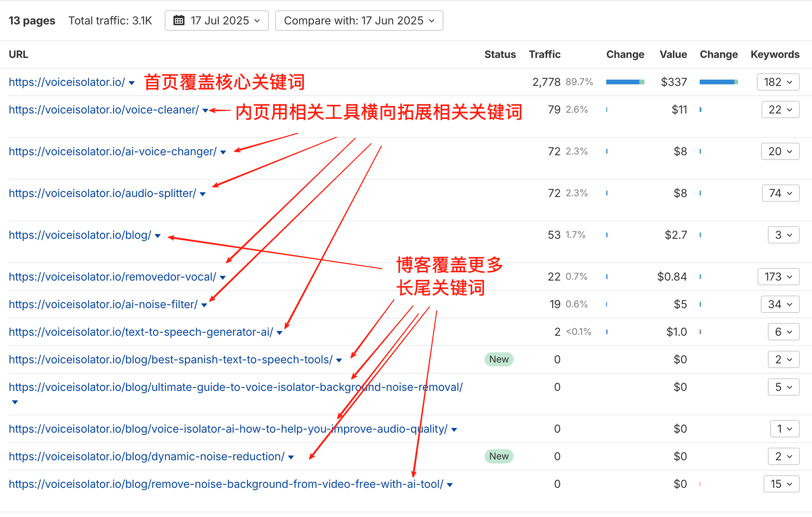The image size is (812, 517).
Task: Expand the caret next to improve-audio-quality URL
Action: [x=454, y=430]
